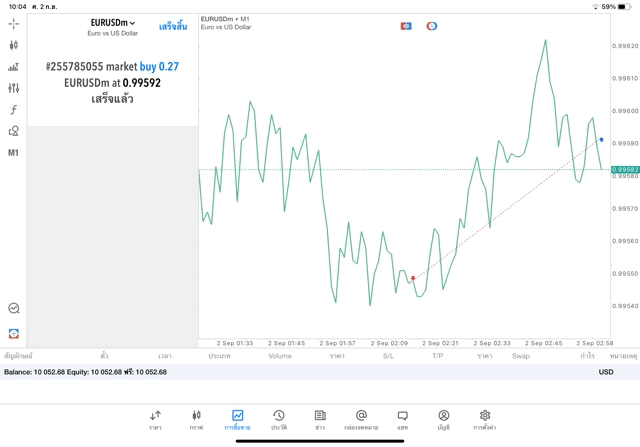
Task: Click the red-blue square icon above chart
Action: 406,26
